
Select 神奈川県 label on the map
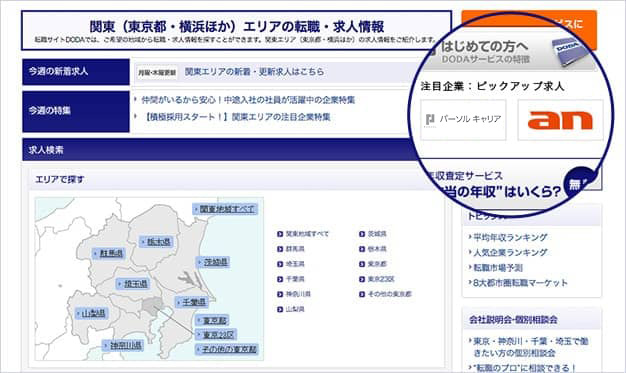pos(123,345)
